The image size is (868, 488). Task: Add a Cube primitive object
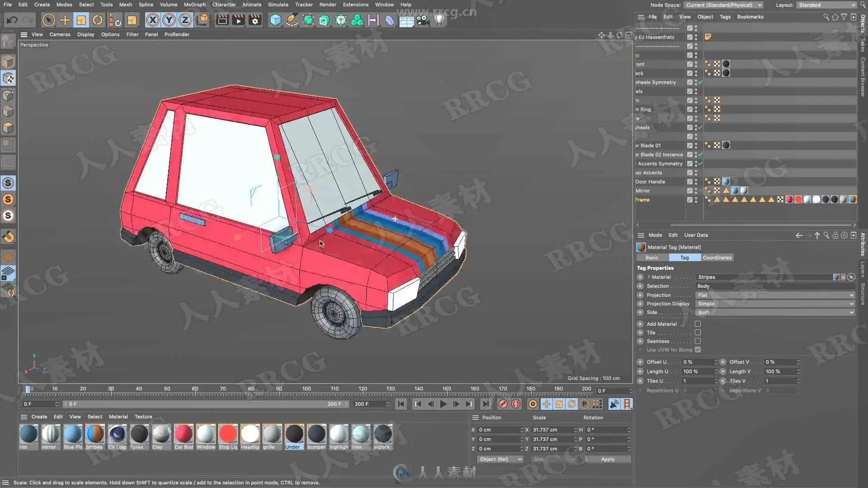(x=275, y=20)
